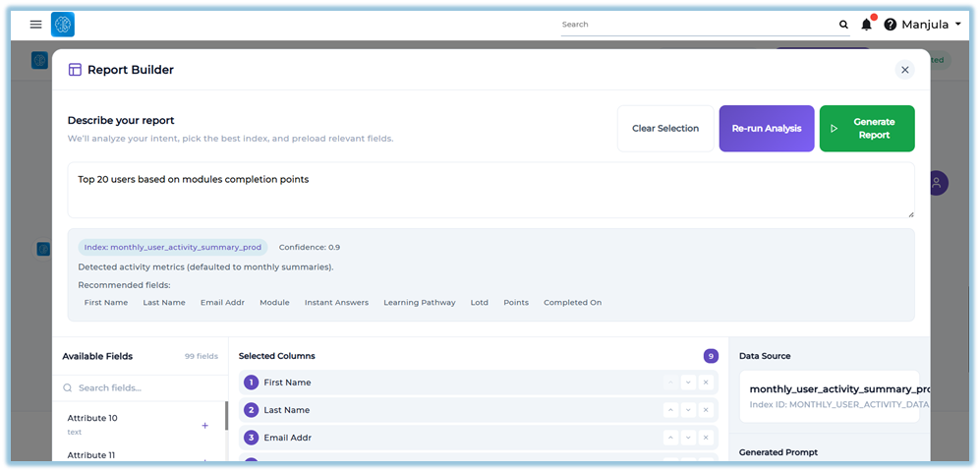Viewport: 980px width, 472px height.
Task: Move Last Name column up
Action: (670, 410)
